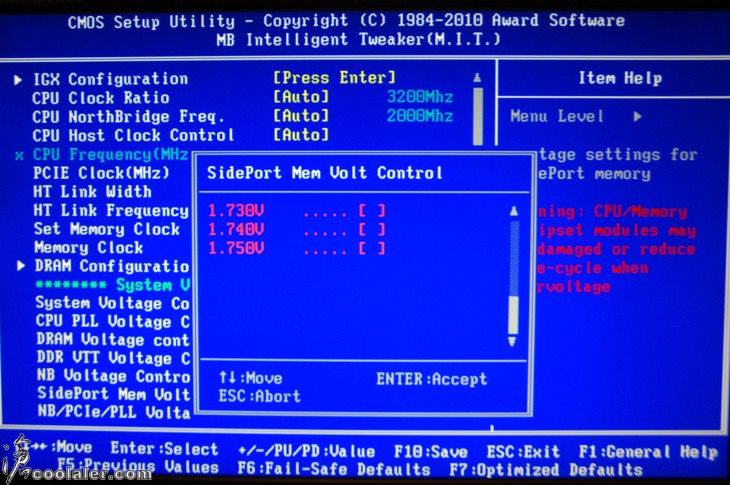This screenshot has height=485, width=730.
Task: Click F6:Fail-Safe Defaults in the footer
Action: (334, 469)
